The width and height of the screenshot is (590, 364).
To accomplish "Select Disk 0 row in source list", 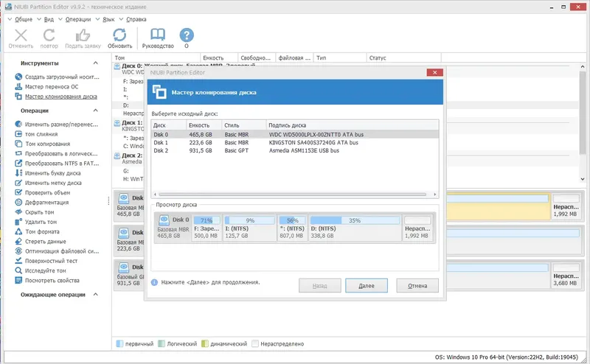I will click(x=294, y=134).
